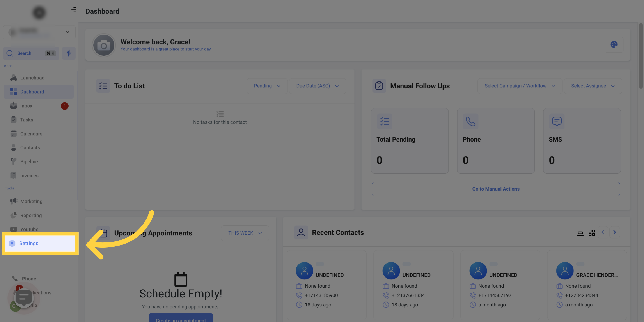
Task: Click the Search box in sidebar
Action: 31,53
